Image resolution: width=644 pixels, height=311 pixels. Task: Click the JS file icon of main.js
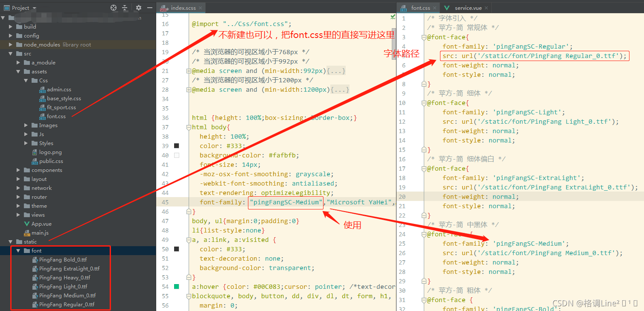coord(27,233)
